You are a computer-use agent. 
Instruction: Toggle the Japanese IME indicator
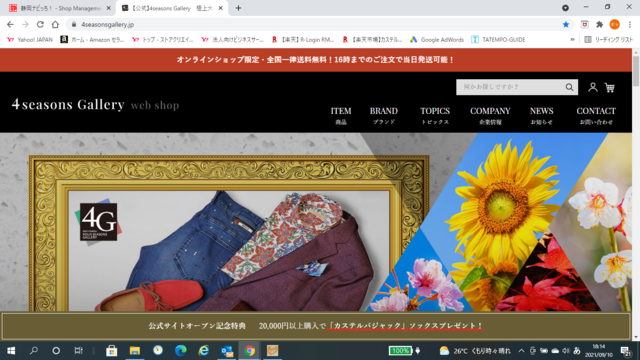577,351
